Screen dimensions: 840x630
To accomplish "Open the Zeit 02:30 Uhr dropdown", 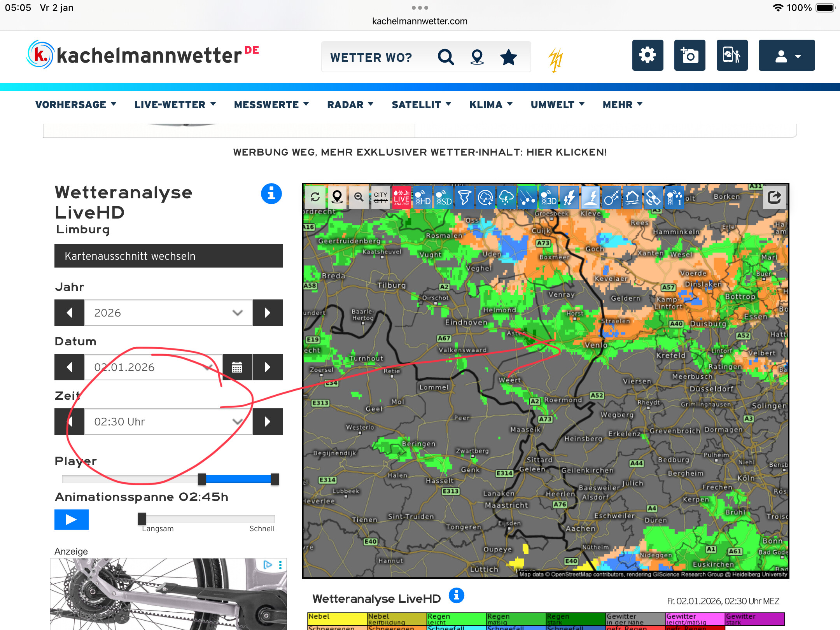I will pyautogui.click(x=168, y=422).
